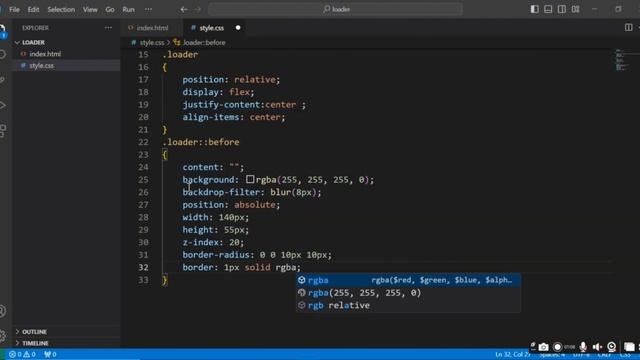Open the Source Control view
The image size is (640, 360).
point(2,80)
